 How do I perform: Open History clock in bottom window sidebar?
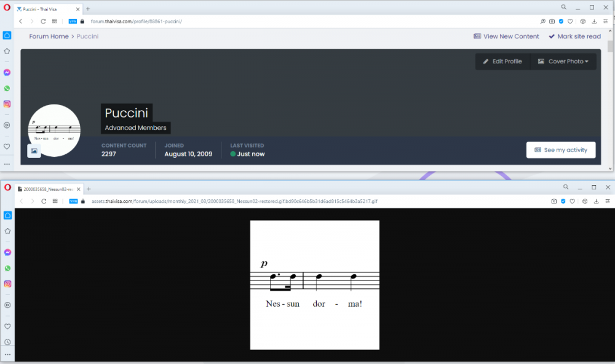point(7,342)
